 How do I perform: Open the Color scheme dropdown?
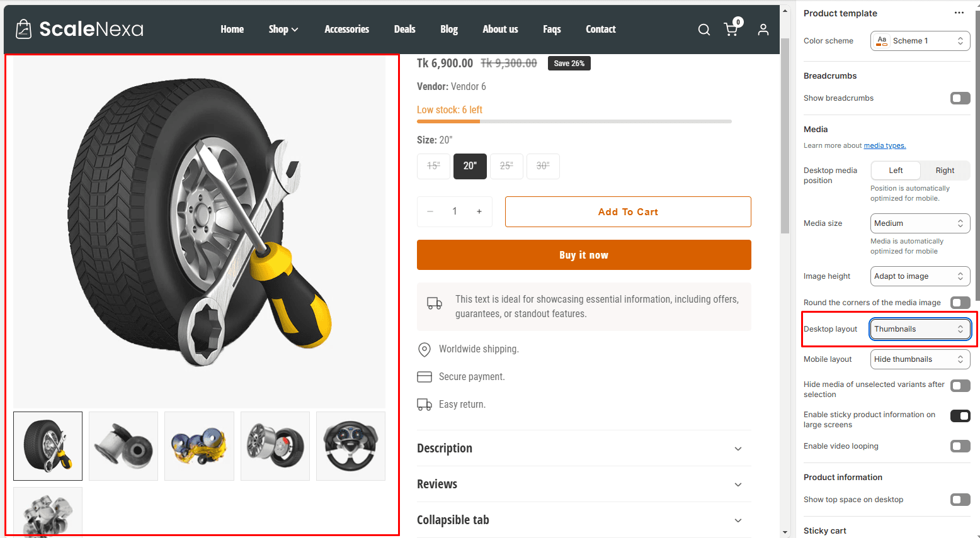coord(920,41)
